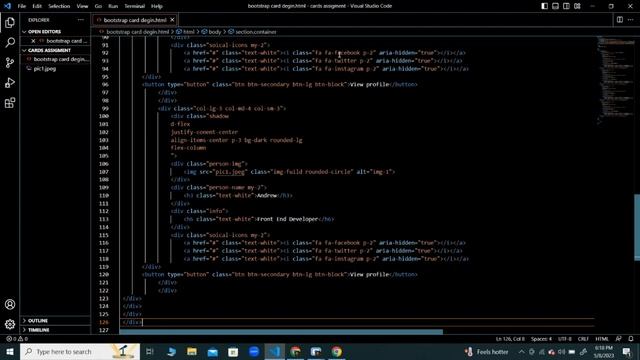Image resolution: width=640 pixels, height=360 pixels.
Task: Open File Explorer from the taskbar
Action: click(x=192, y=351)
